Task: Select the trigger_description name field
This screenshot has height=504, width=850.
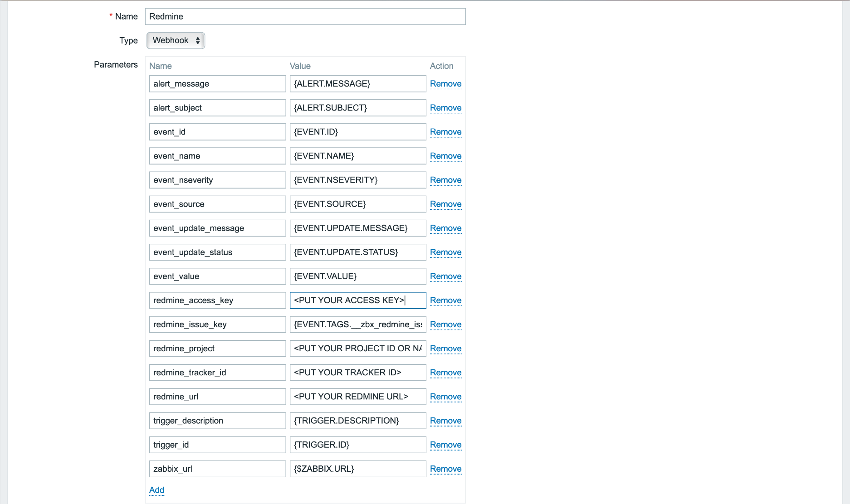Action: [217, 421]
